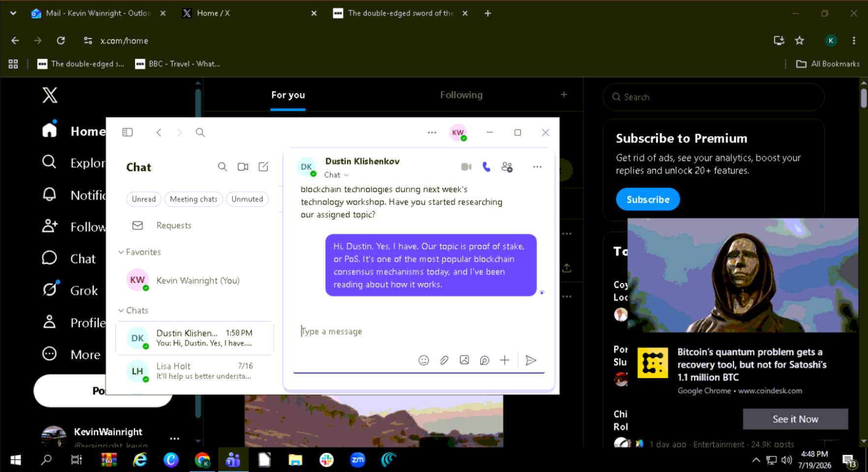Screen dimensions: 868x472
Task: Open Chrome profile K avatar
Action: [831, 41]
